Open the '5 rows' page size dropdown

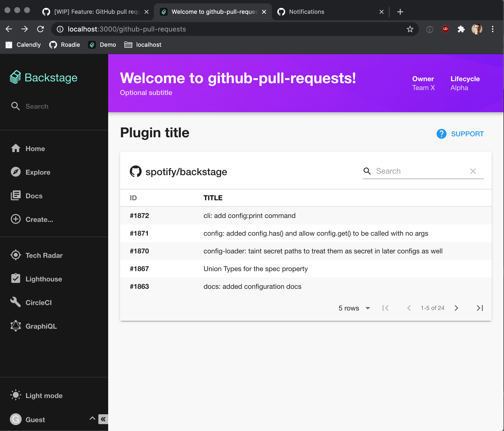pos(354,308)
